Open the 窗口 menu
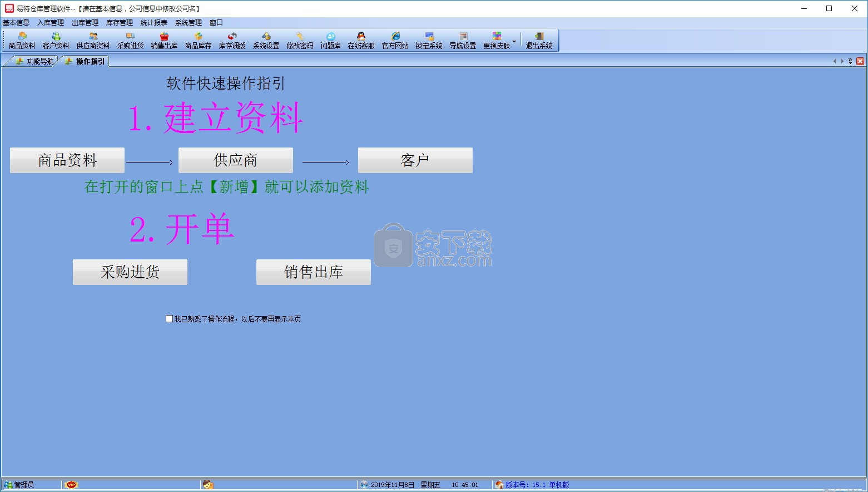868x492 pixels. pos(216,23)
